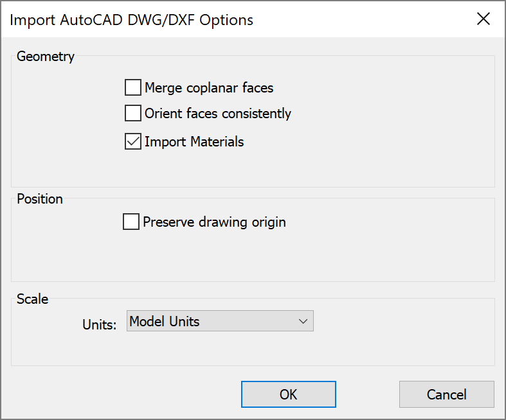Click the "Merge coplanar faces" label text

(209, 87)
